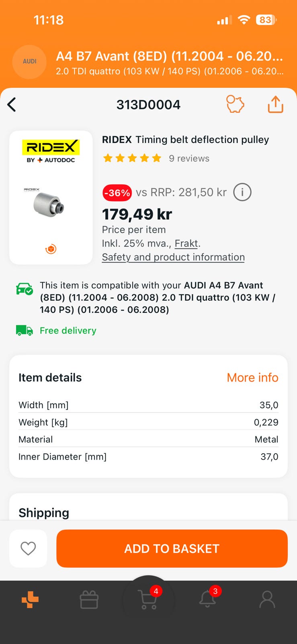Viewport: 297px width, 644px height.
Task: Open the piggy bank savings icon
Action: click(235, 104)
